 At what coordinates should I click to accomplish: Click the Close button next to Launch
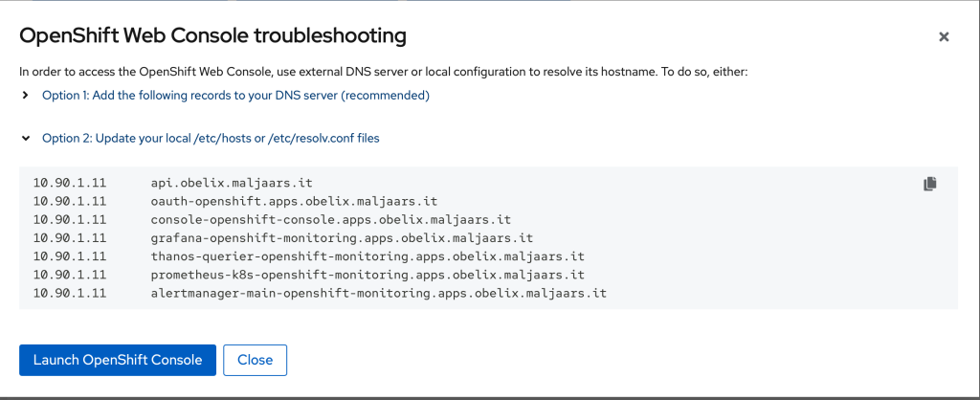click(255, 360)
